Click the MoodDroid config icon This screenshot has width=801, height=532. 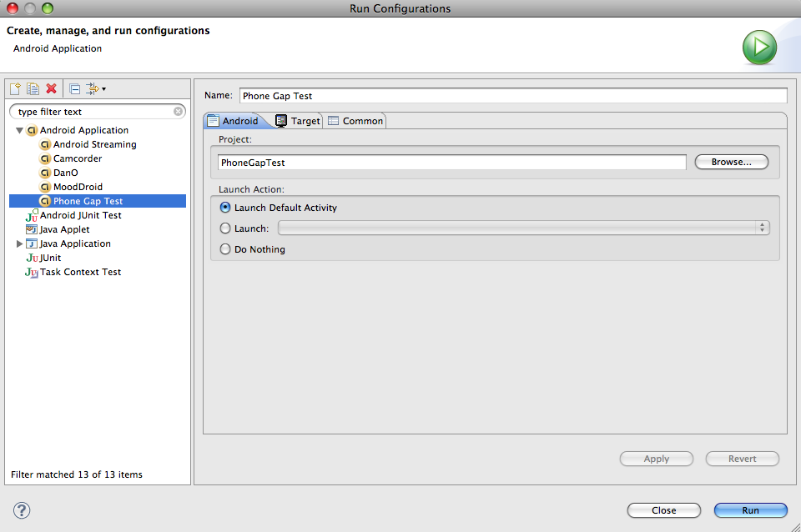(45, 187)
